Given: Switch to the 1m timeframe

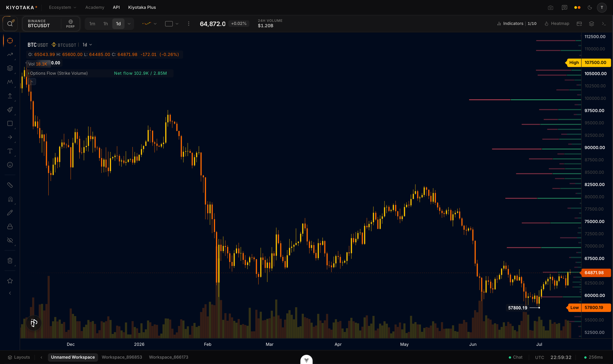Looking at the screenshot, I should click(x=92, y=24).
